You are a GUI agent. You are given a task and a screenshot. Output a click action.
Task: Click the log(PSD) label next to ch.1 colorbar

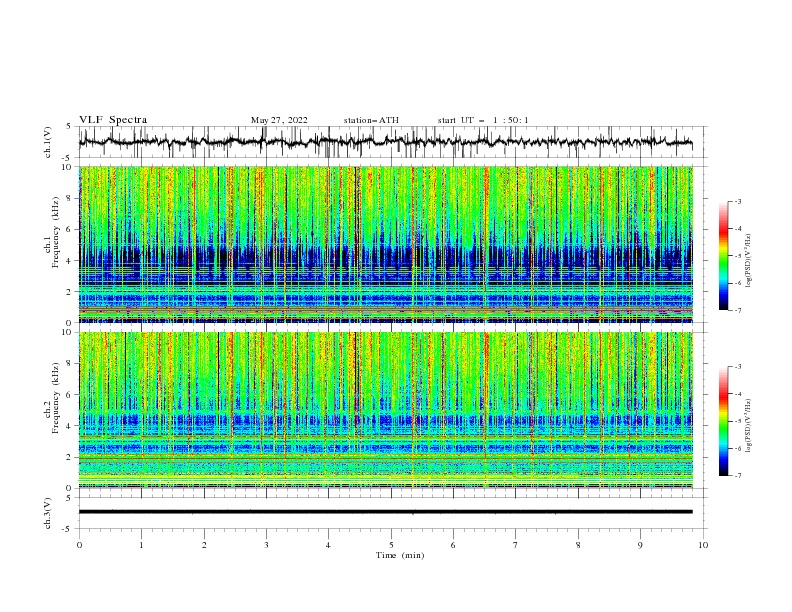[x=748, y=261]
